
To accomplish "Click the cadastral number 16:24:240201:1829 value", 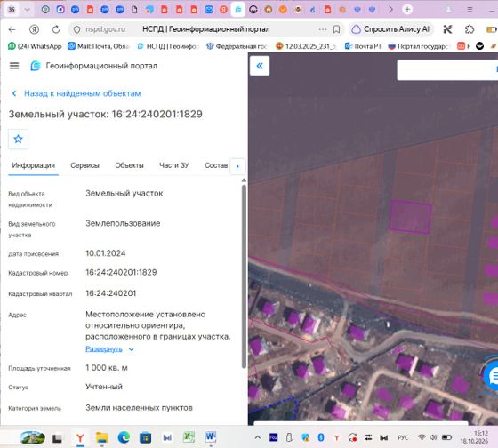I will [121, 272].
